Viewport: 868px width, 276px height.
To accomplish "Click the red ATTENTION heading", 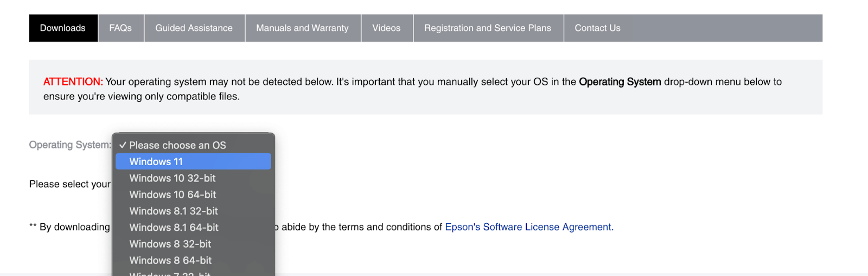I will [x=73, y=82].
